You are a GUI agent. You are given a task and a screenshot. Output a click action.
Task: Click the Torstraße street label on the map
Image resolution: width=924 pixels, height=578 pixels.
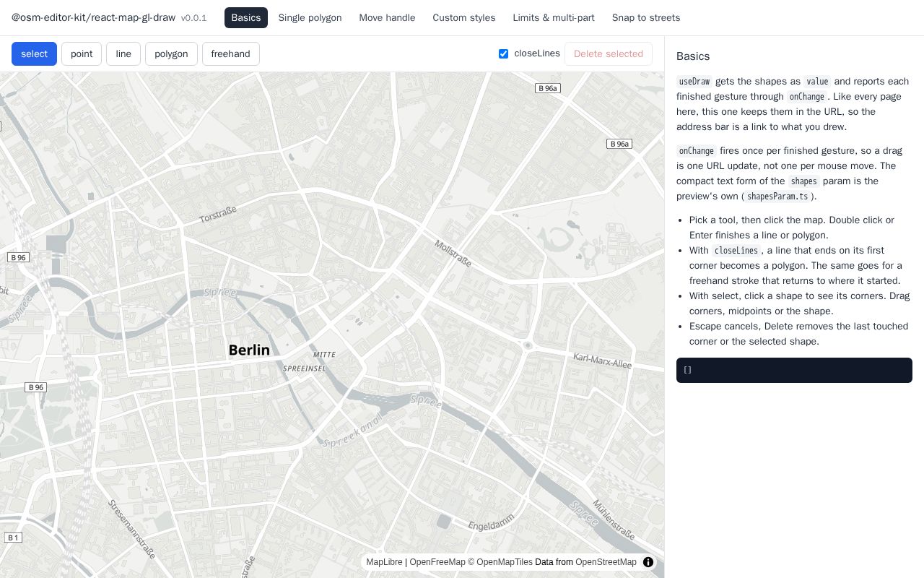pos(218,214)
